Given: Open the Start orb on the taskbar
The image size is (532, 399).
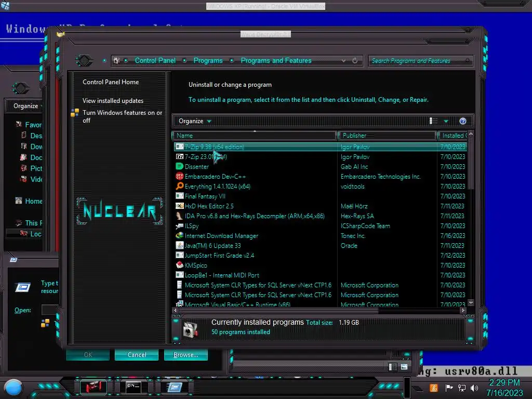Looking at the screenshot, I should point(14,388).
